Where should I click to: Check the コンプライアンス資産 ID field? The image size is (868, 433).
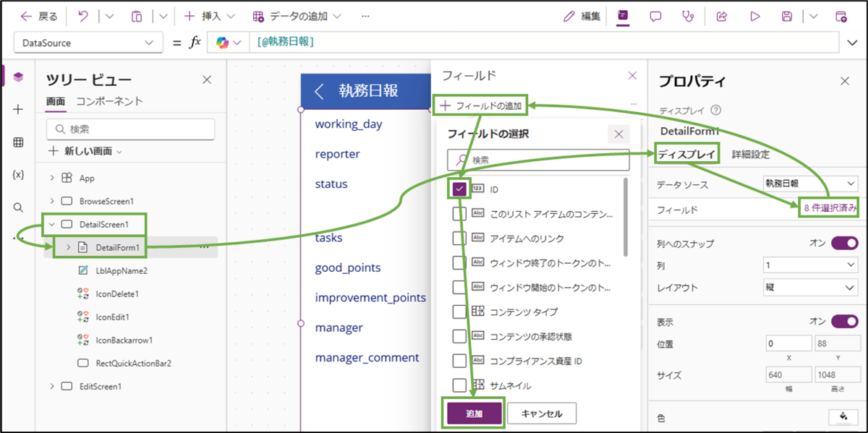tap(459, 361)
